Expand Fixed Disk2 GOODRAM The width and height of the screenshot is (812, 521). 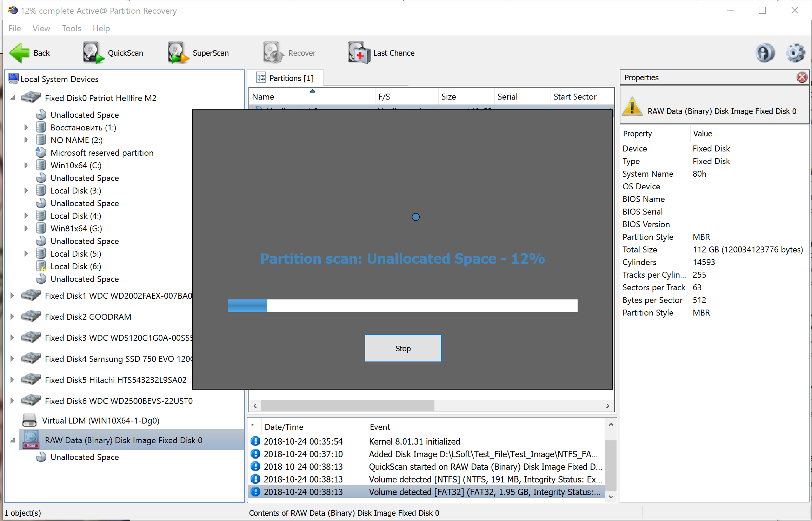[x=12, y=317]
